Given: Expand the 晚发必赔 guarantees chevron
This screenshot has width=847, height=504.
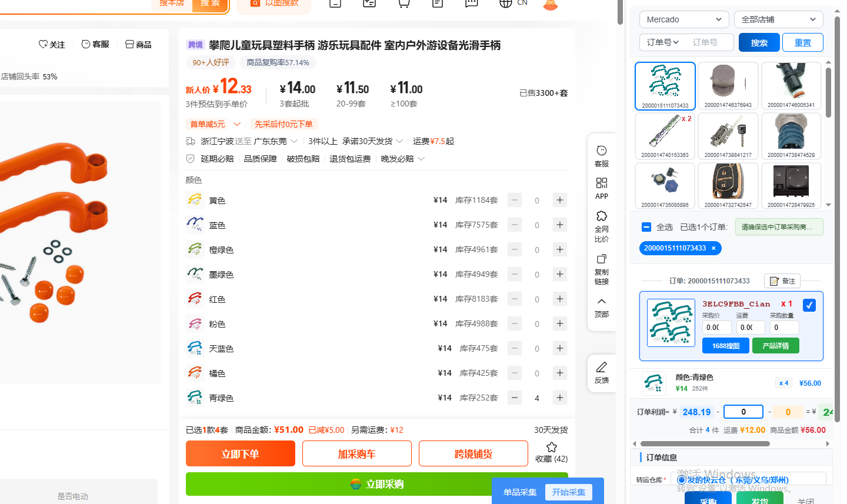Looking at the screenshot, I should tap(421, 159).
